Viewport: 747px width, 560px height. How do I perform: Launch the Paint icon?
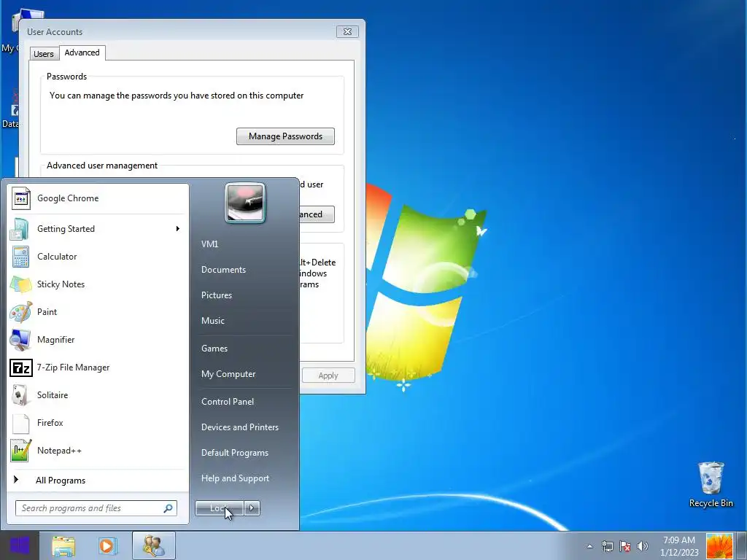[x=20, y=312]
